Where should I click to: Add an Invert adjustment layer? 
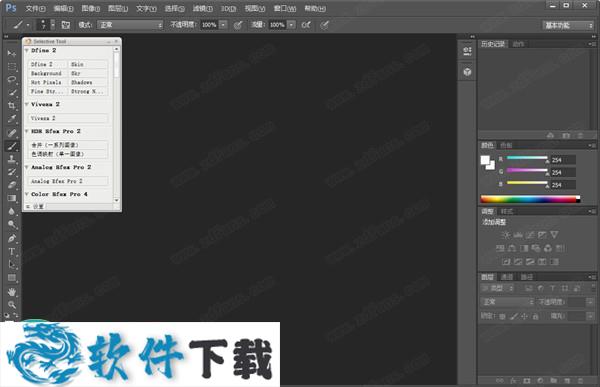click(x=506, y=262)
